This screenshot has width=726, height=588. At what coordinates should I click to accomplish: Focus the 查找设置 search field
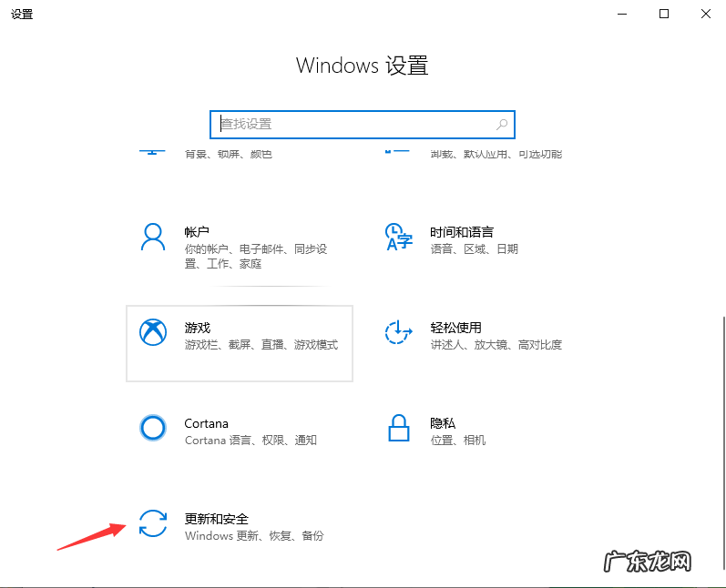pyautogui.click(x=362, y=125)
